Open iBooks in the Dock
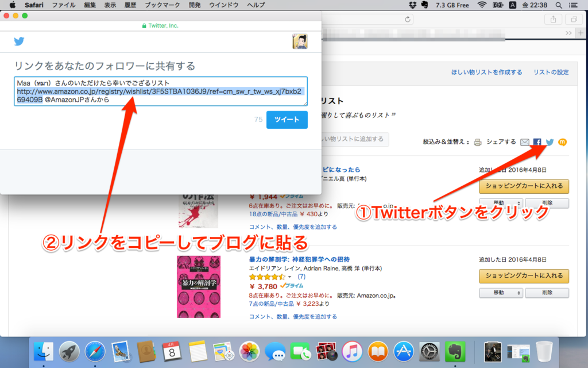 [378, 351]
